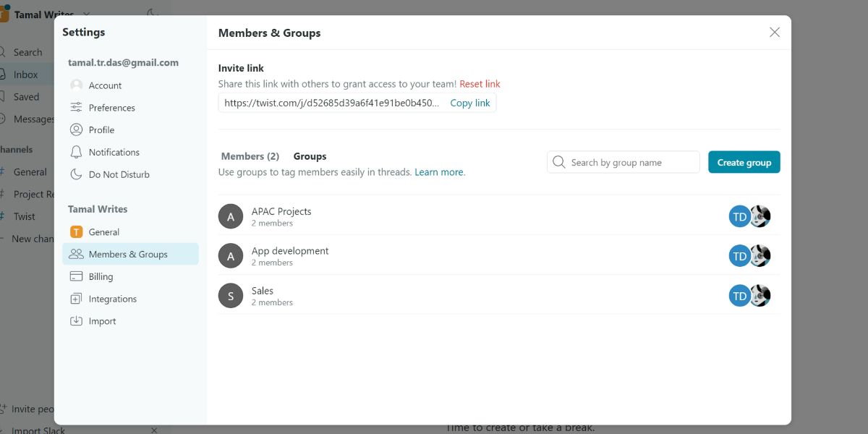Open Profile settings
This screenshot has width=868, height=434.
102,129
